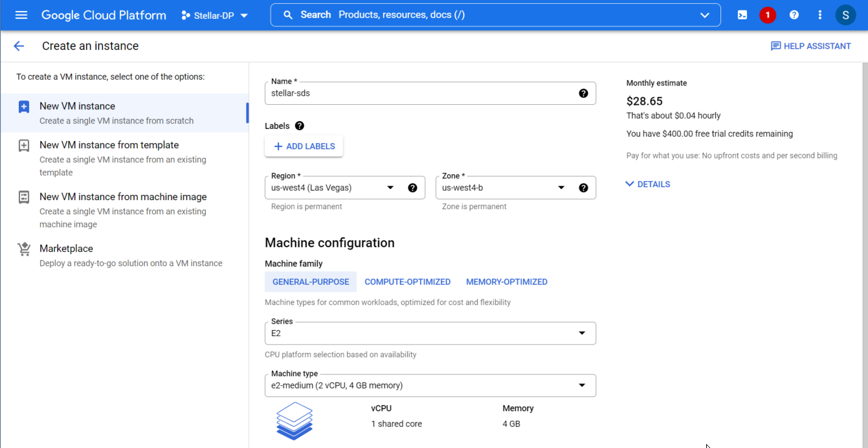Screen dimensions: 868x448
Task: Open the Machine type dropdown
Action: (x=430, y=385)
